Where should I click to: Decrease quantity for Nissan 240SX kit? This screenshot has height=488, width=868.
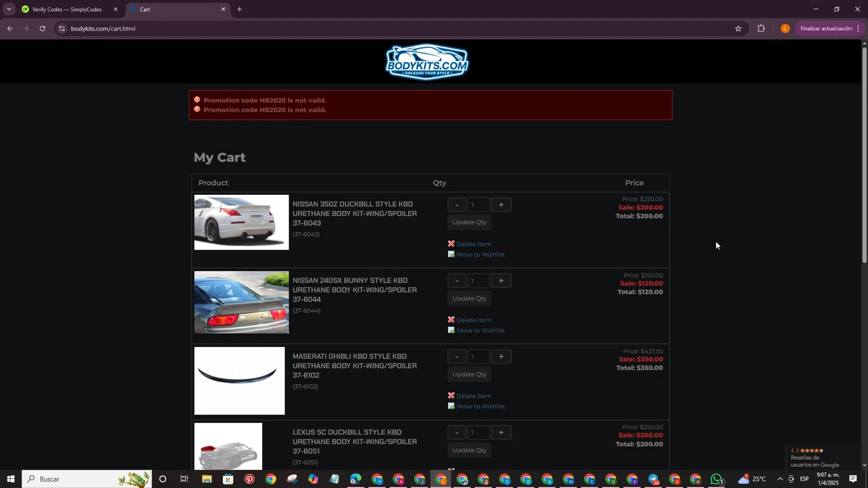[x=457, y=281]
